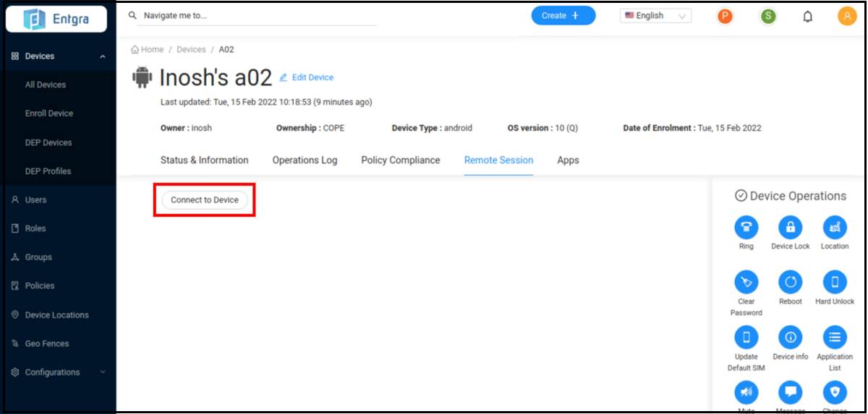868x414 pixels.
Task: Open the Policy Compliance tab
Action: (400, 160)
